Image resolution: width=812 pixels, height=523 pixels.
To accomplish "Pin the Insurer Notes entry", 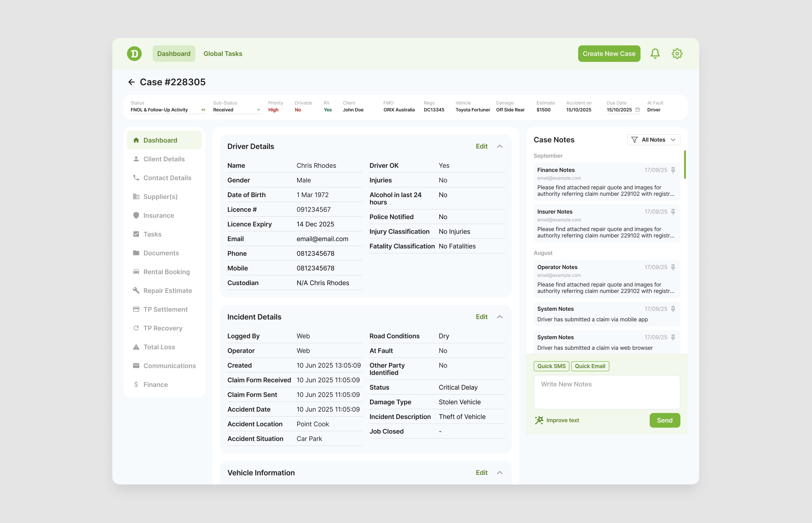I will click(x=673, y=212).
